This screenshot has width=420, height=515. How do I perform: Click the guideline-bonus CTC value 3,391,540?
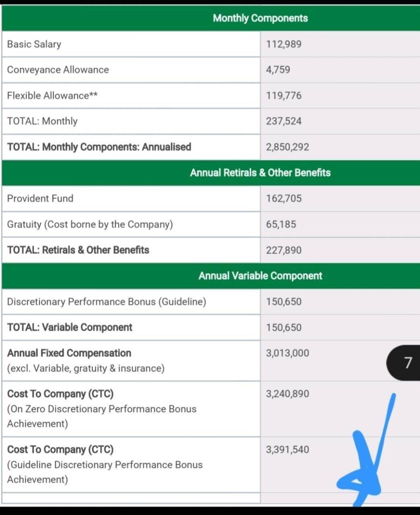pyautogui.click(x=288, y=449)
